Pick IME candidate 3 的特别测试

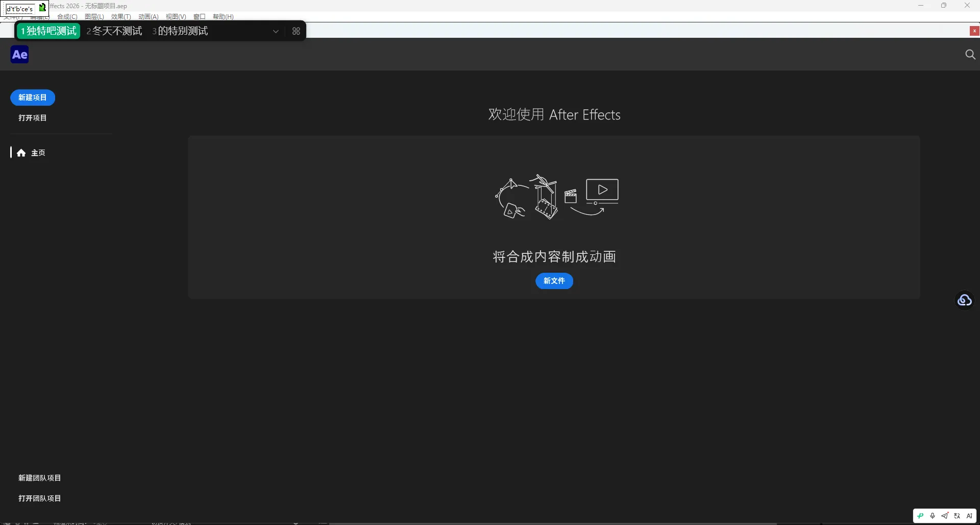tap(180, 31)
